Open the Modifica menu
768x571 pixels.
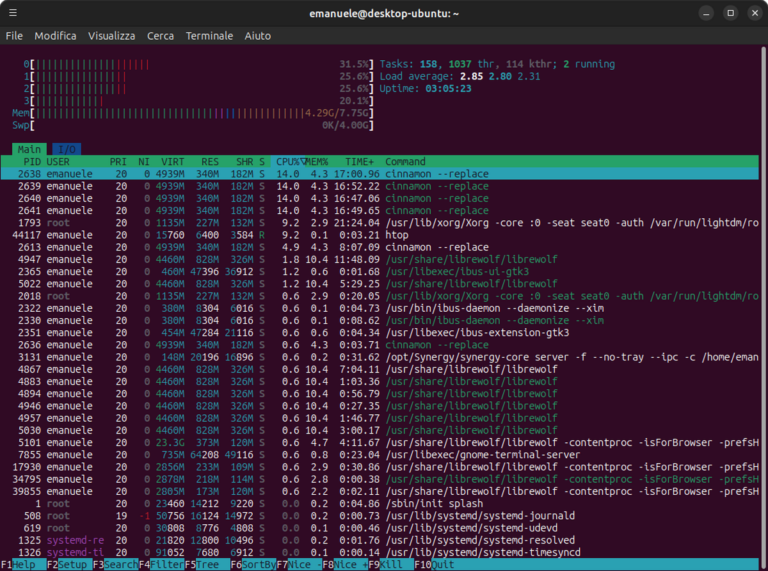pyautogui.click(x=55, y=36)
